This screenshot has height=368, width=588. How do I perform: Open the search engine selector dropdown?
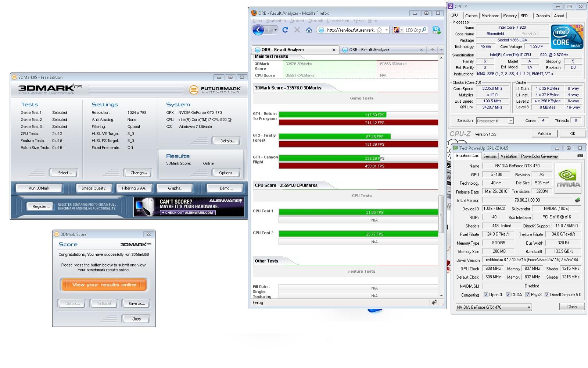coord(398,30)
